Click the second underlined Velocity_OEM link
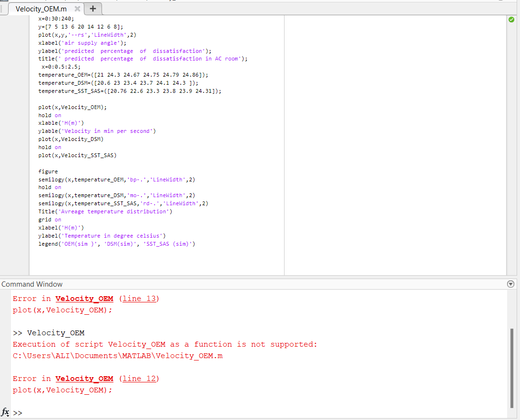 (x=84, y=378)
